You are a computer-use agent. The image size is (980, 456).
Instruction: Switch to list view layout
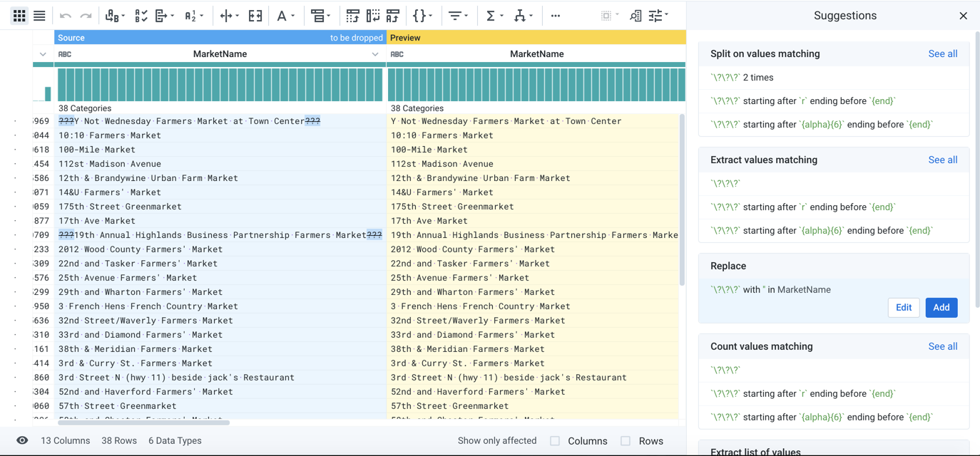point(41,15)
